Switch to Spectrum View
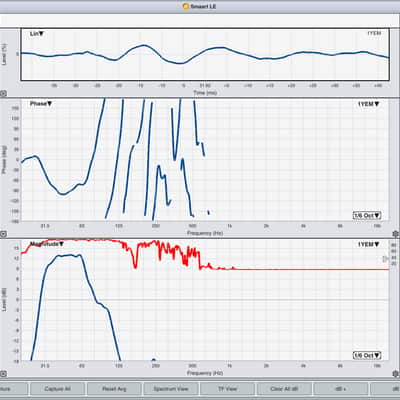The width and height of the screenshot is (400, 400). 171,389
